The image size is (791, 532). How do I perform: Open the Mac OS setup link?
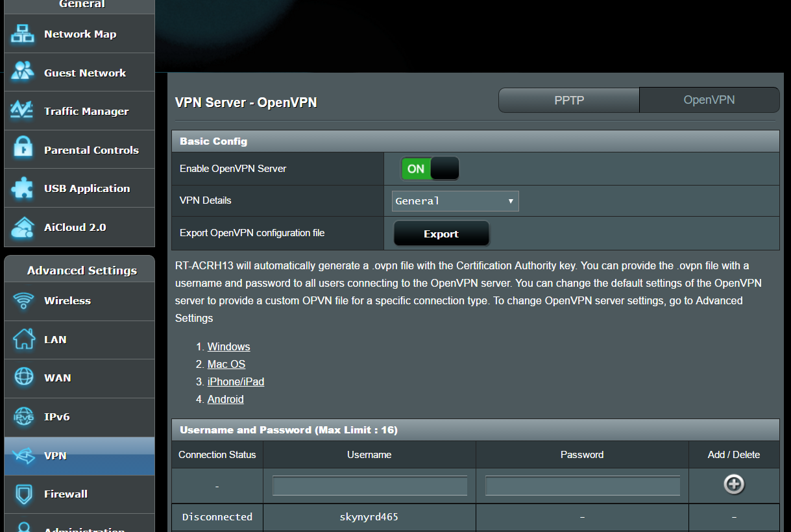[x=226, y=365]
